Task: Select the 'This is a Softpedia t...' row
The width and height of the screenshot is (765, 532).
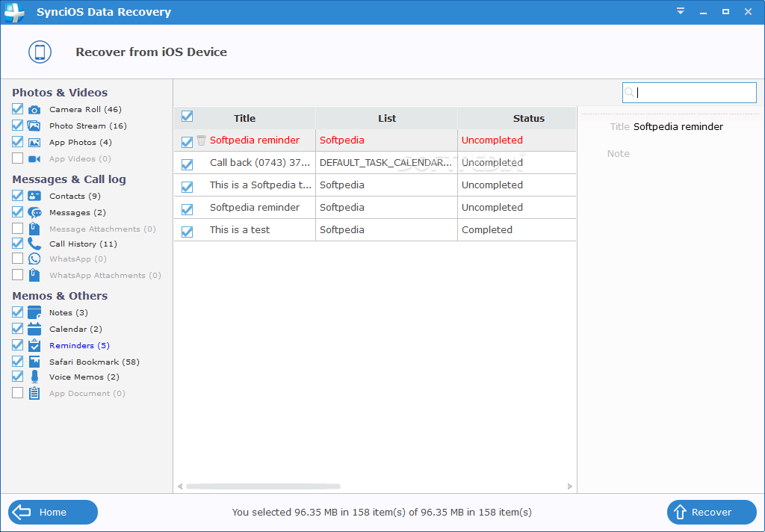Action: pos(375,185)
